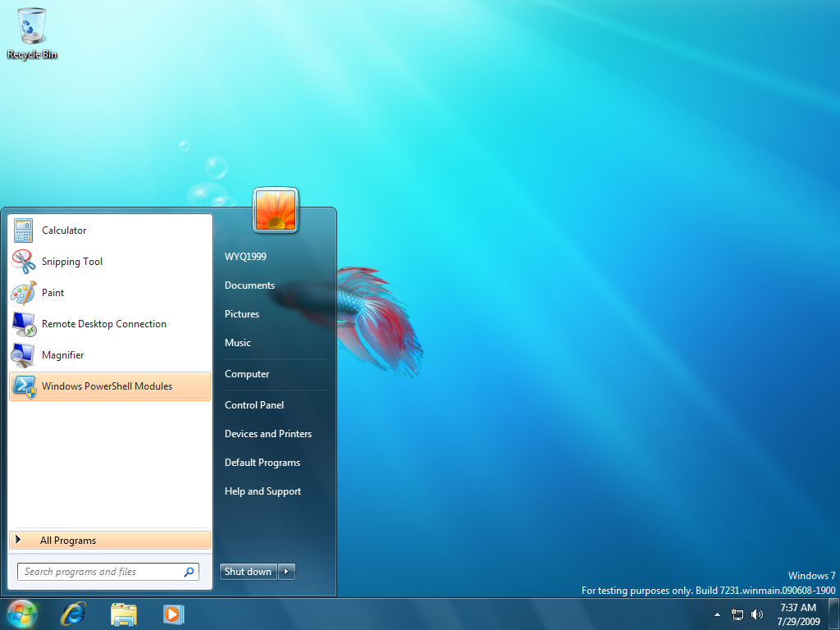Image resolution: width=840 pixels, height=630 pixels.
Task: Open the Help and Support link
Action: click(262, 491)
